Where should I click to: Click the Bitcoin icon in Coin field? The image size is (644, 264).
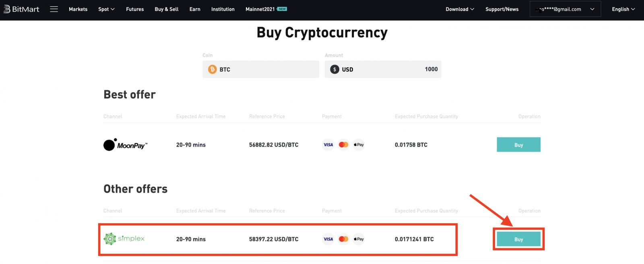point(212,69)
